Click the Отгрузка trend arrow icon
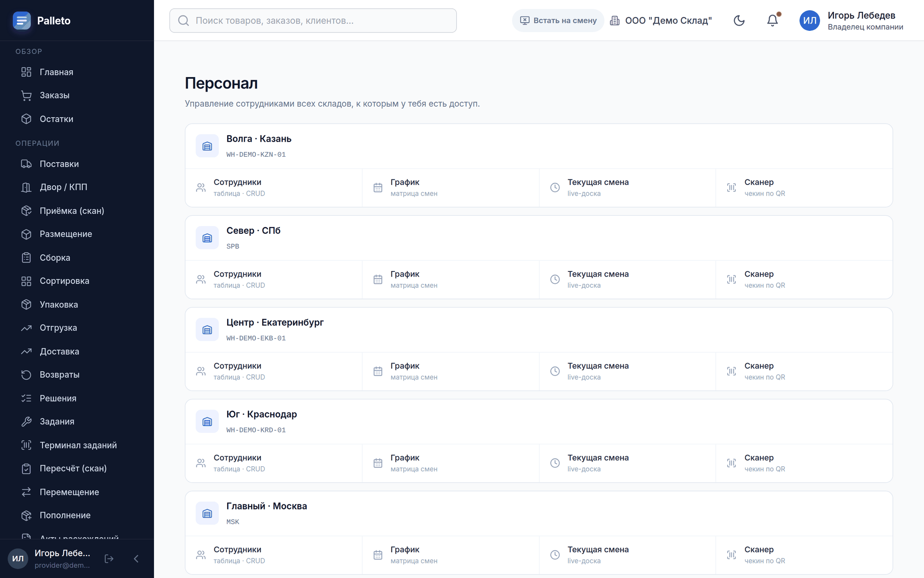This screenshot has height=578, width=924. coord(27,328)
